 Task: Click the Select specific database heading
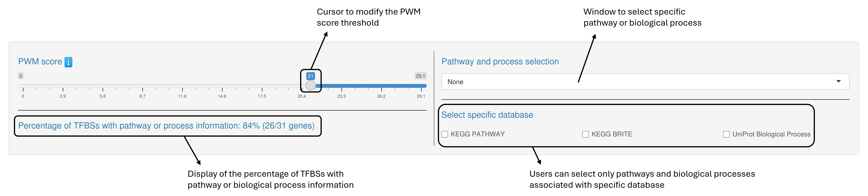point(487,115)
